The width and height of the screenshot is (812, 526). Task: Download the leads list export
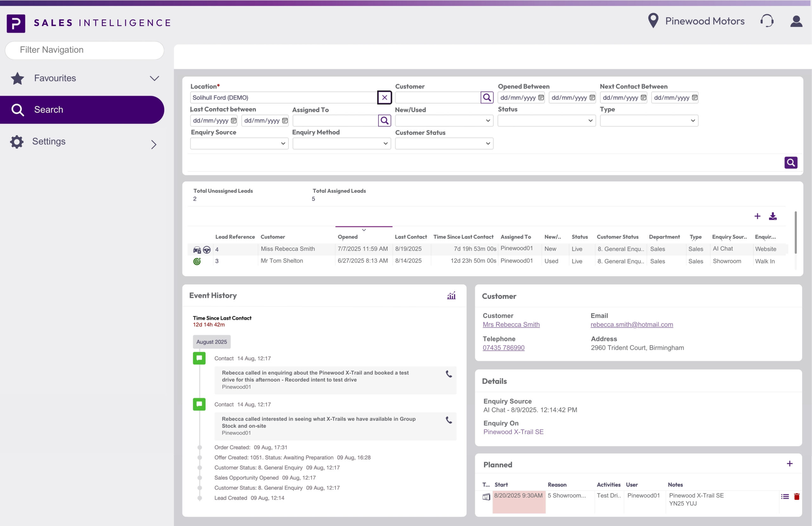[773, 216]
